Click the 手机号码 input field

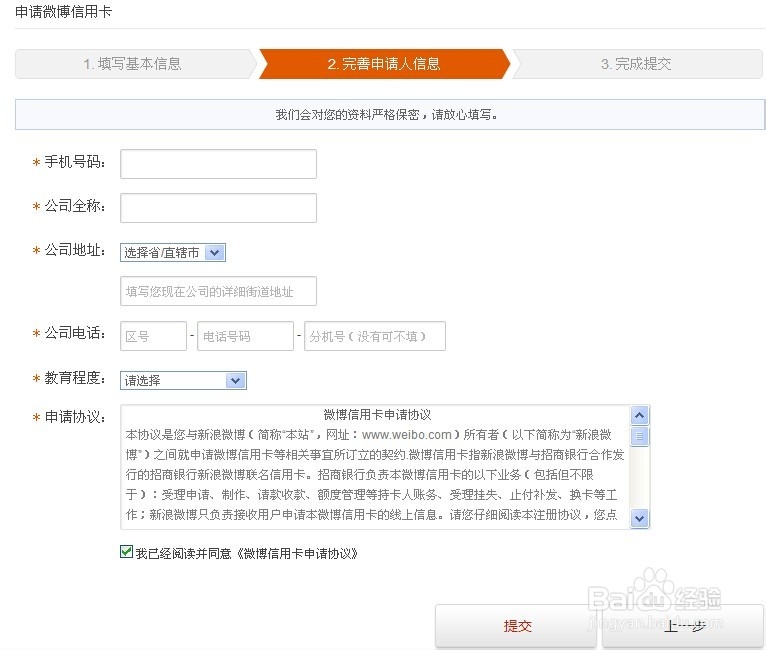point(218,164)
